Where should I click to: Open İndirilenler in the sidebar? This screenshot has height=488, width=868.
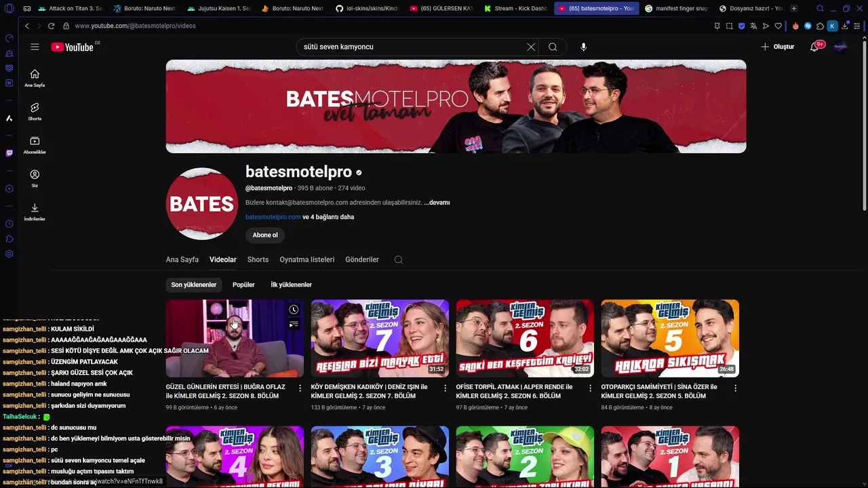tap(35, 212)
